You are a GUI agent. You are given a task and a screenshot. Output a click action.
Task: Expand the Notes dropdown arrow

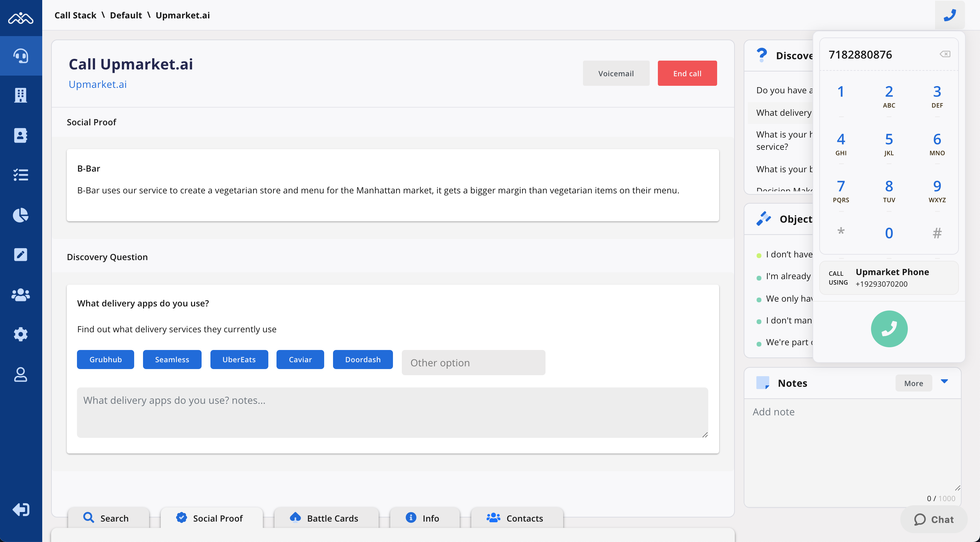[x=944, y=381]
